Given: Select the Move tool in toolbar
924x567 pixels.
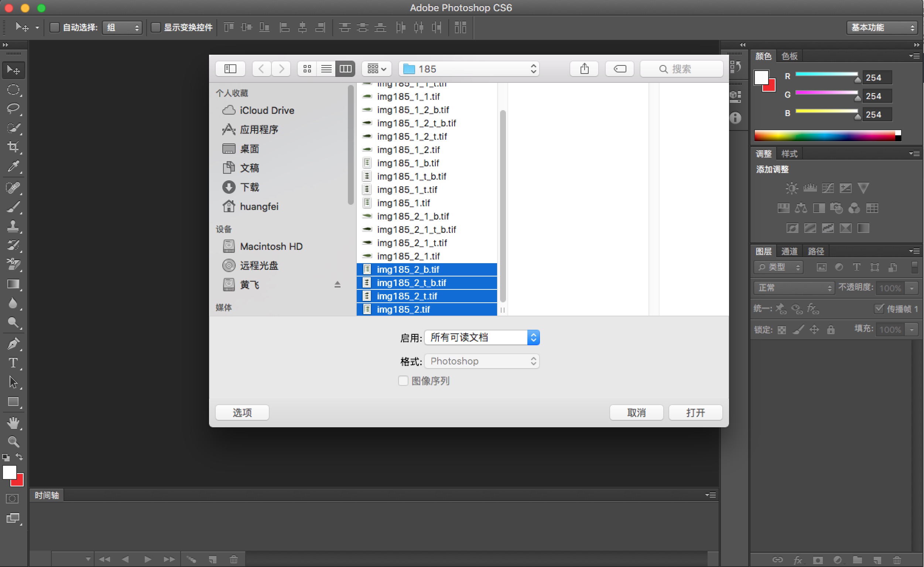Looking at the screenshot, I should click(x=13, y=70).
